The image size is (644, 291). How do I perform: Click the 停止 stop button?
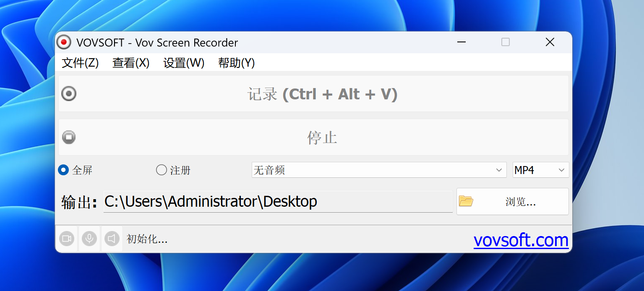tap(313, 137)
